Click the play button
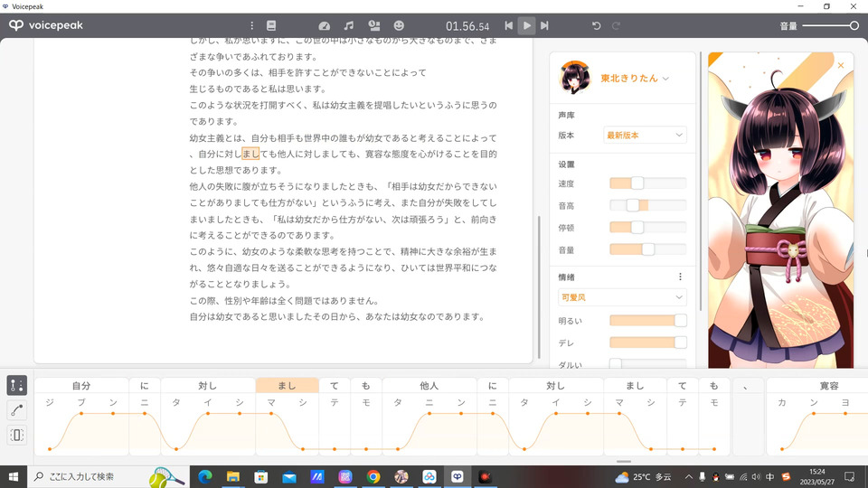The height and width of the screenshot is (488, 868). point(526,25)
